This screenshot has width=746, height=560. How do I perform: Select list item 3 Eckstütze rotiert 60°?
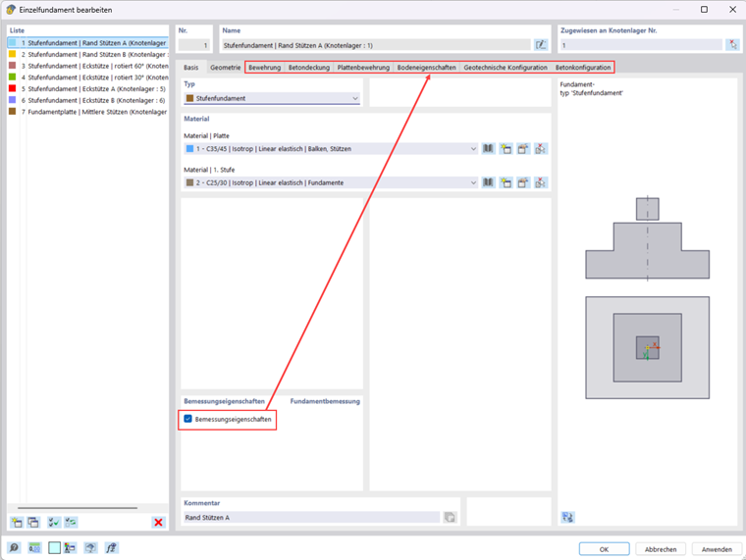click(x=88, y=66)
